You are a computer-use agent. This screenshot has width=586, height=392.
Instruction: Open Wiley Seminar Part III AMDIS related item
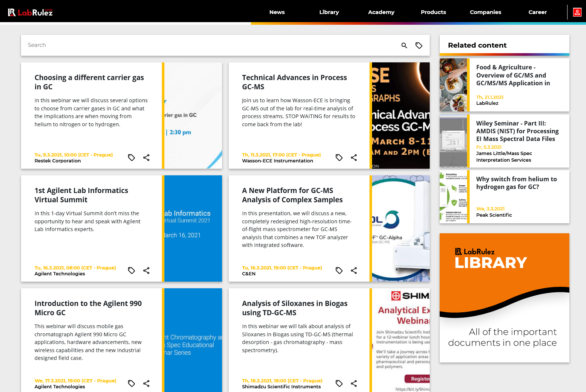[x=517, y=131]
